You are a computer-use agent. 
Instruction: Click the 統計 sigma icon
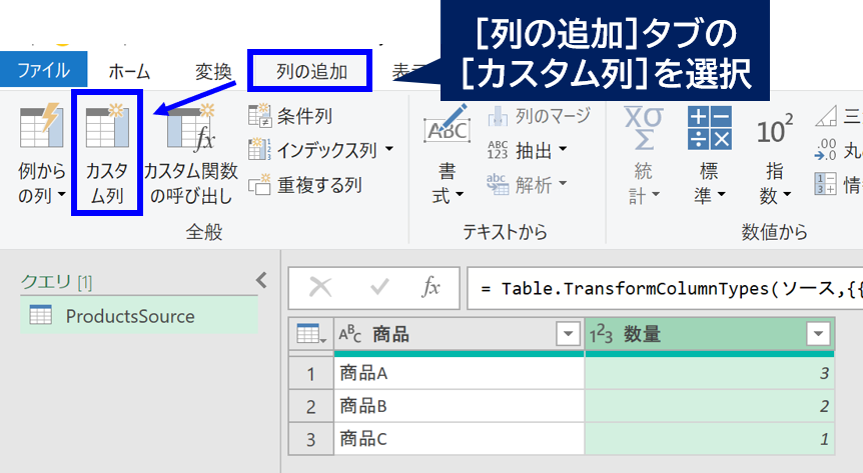click(643, 128)
